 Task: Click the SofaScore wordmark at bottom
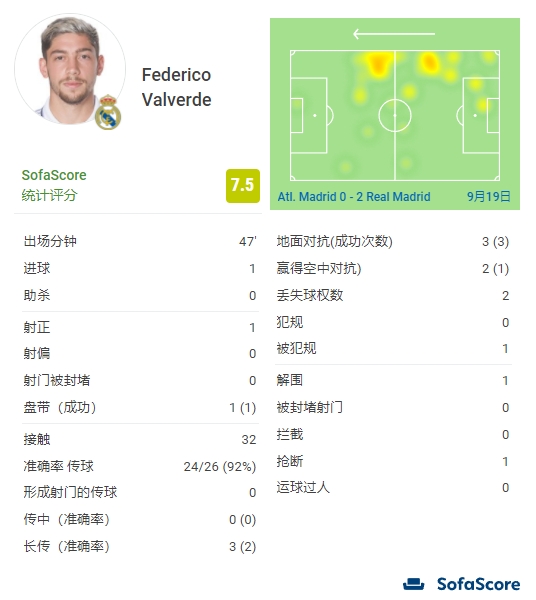(479, 584)
